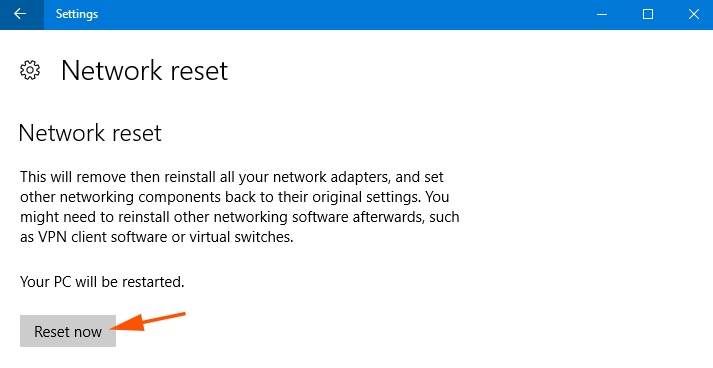713x368 pixels.
Task: Minimize the Settings window
Action: [602, 14]
